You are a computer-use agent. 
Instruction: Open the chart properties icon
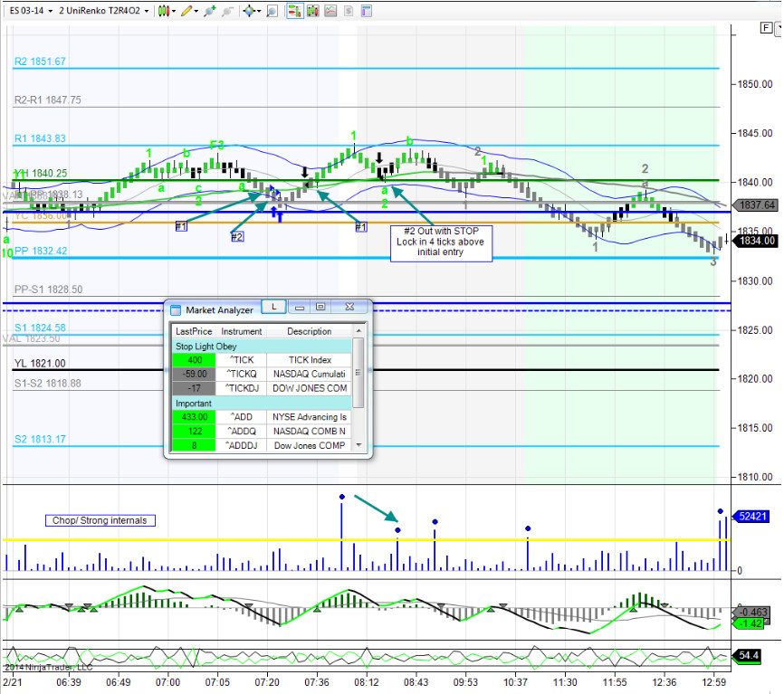pos(367,11)
